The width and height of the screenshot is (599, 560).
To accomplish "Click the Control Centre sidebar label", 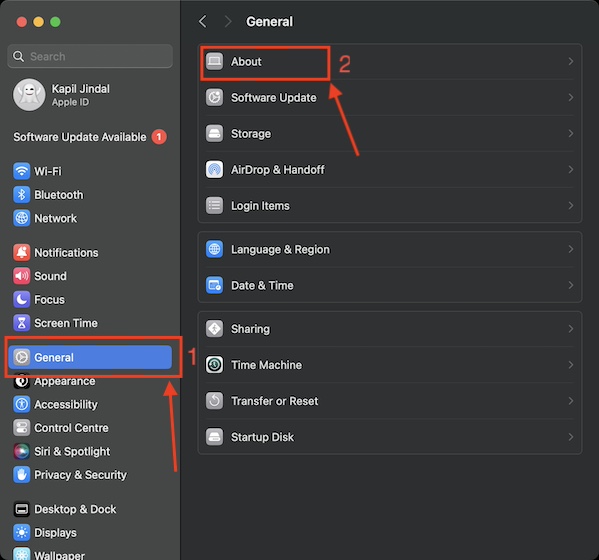I will pos(71,428).
